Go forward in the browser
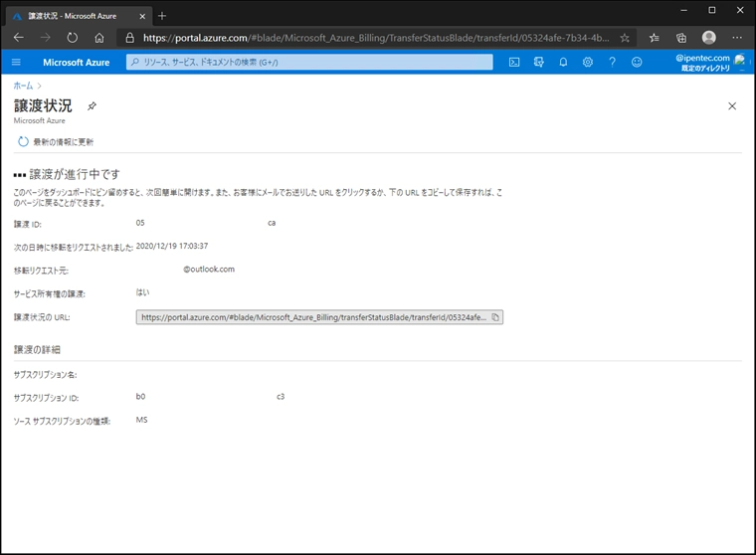 point(46,38)
